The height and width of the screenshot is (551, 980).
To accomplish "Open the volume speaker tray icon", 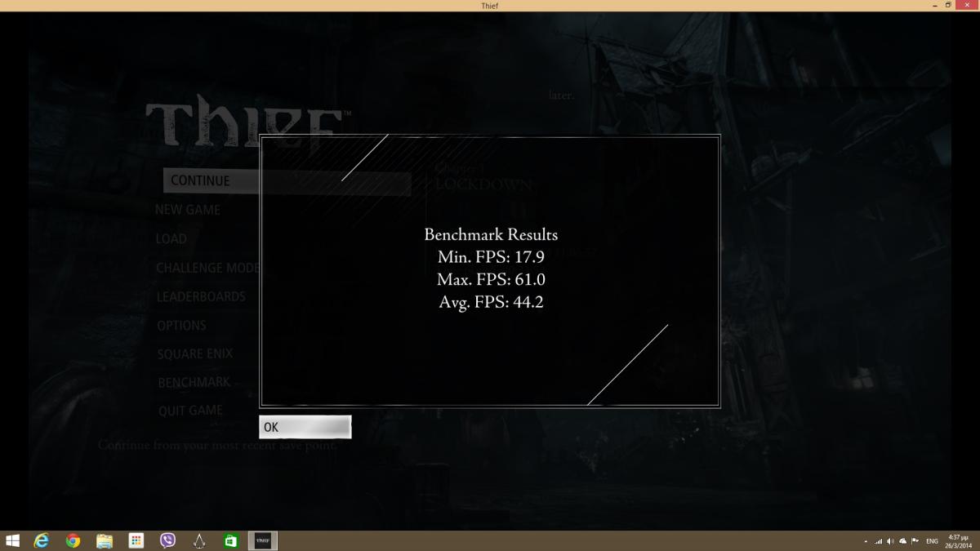I will [x=890, y=541].
